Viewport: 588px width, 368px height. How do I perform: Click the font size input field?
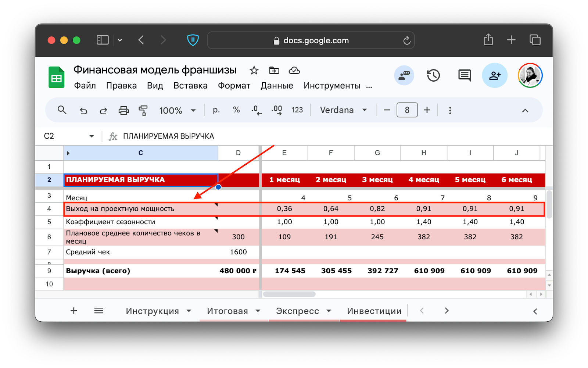[407, 110]
